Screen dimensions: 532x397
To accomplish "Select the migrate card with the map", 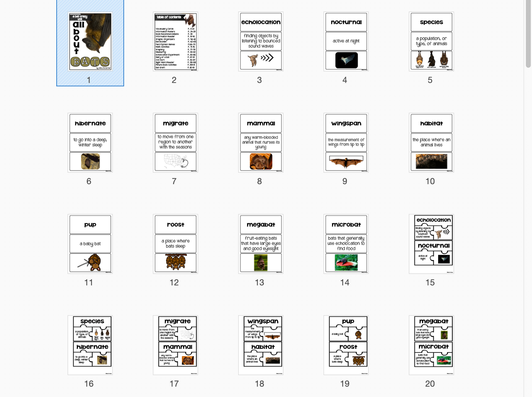I will tap(175, 143).
